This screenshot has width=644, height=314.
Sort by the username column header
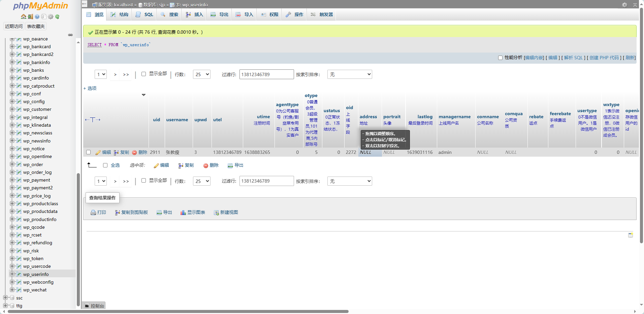click(x=177, y=120)
